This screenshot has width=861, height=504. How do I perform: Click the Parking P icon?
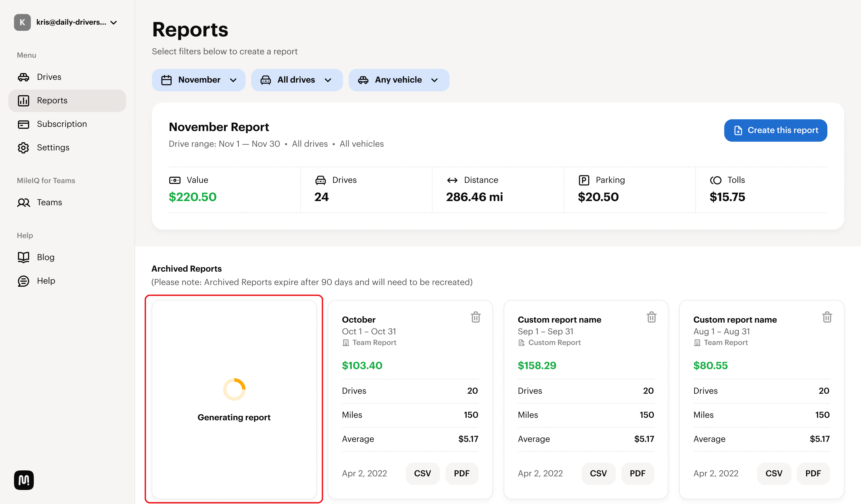point(584,180)
